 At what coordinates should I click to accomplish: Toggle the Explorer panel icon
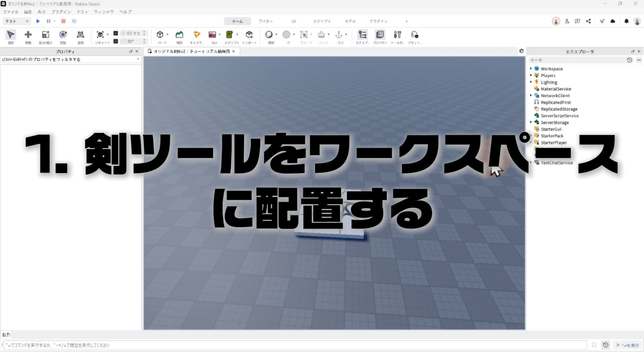coord(363,35)
